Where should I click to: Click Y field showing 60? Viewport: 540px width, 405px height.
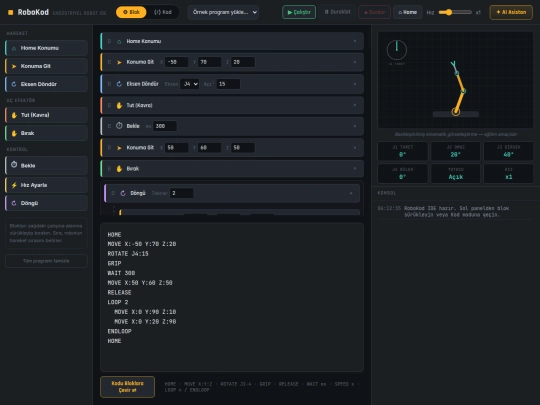(209, 147)
